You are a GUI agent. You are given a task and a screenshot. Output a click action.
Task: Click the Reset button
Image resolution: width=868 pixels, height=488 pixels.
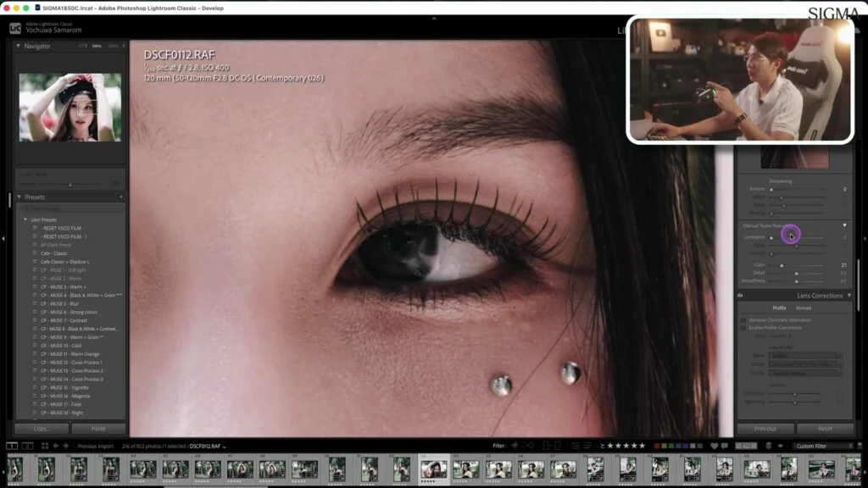(x=825, y=429)
